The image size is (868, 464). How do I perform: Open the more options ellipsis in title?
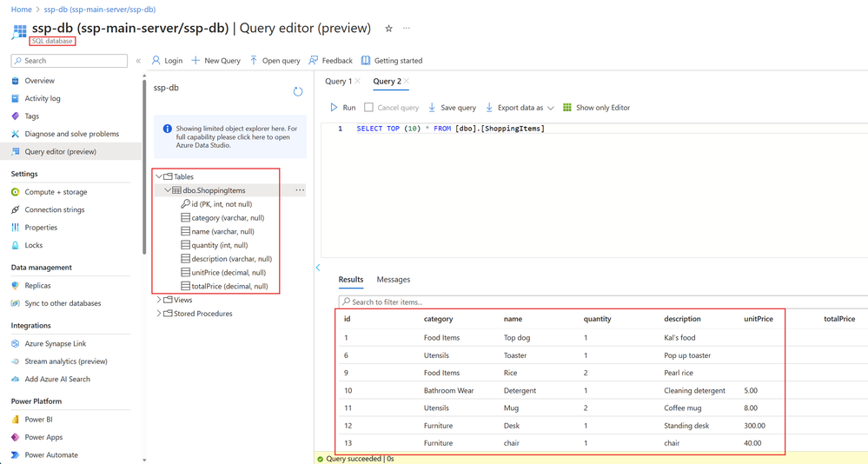[x=407, y=28]
